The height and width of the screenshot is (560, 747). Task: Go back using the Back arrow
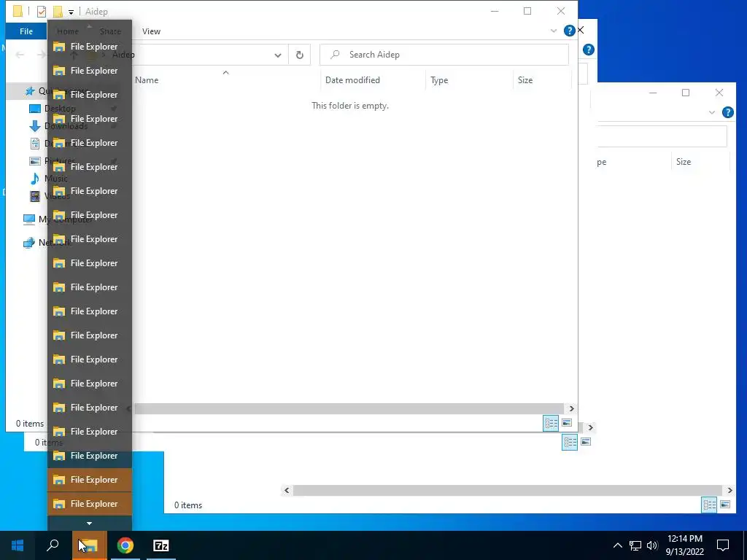[x=20, y=55]
